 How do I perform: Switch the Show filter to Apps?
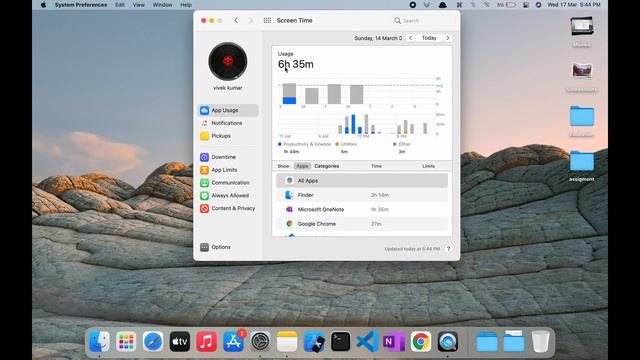pos(302,166)
